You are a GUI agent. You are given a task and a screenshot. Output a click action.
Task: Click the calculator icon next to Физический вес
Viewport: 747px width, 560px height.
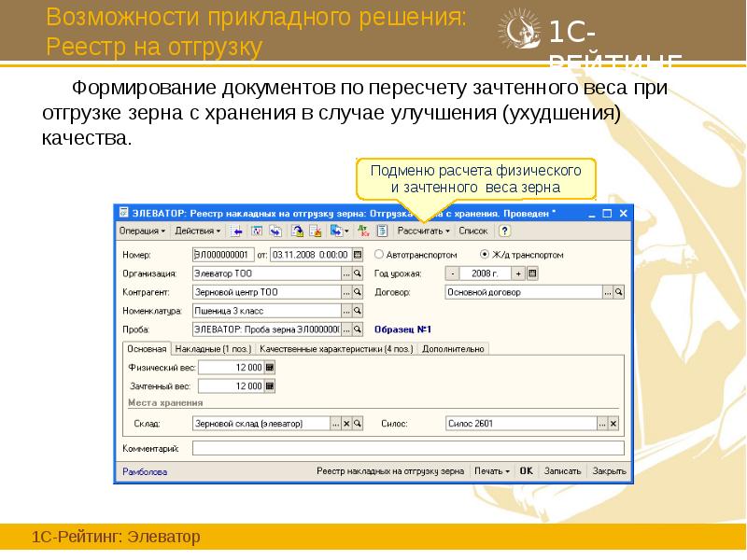click(x=269, y=366)
